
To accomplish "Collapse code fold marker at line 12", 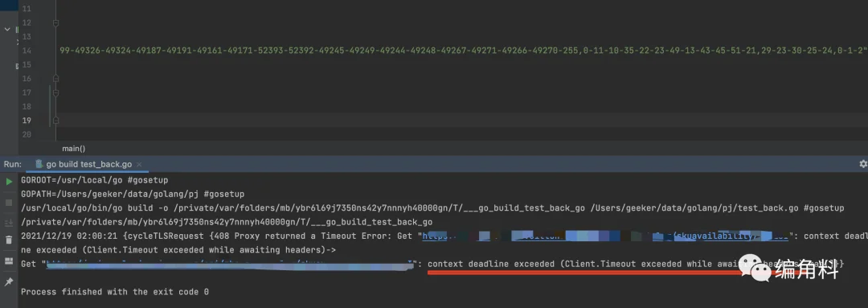I will (55, 23).
